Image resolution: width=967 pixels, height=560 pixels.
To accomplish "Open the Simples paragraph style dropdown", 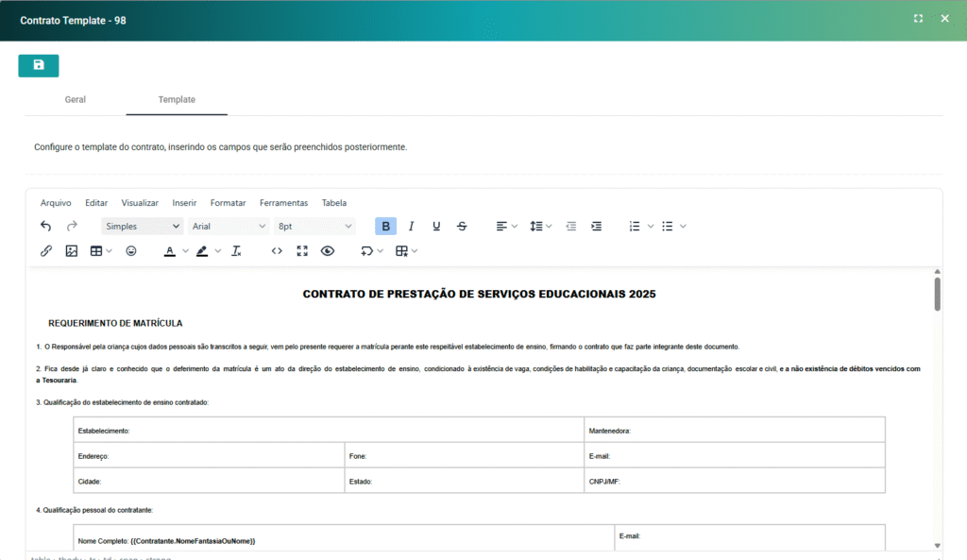I will 143,226.
